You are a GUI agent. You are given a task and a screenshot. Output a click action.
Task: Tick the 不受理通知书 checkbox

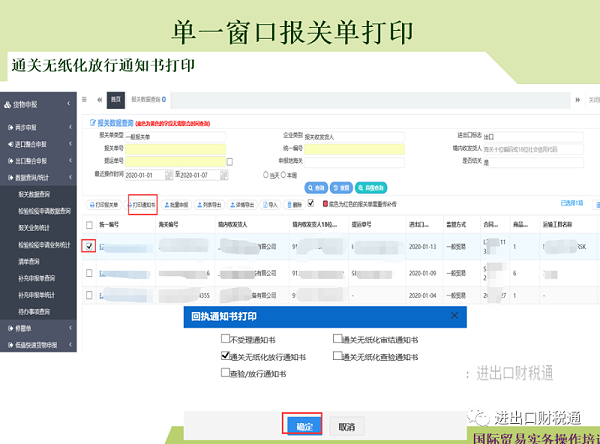225,338
